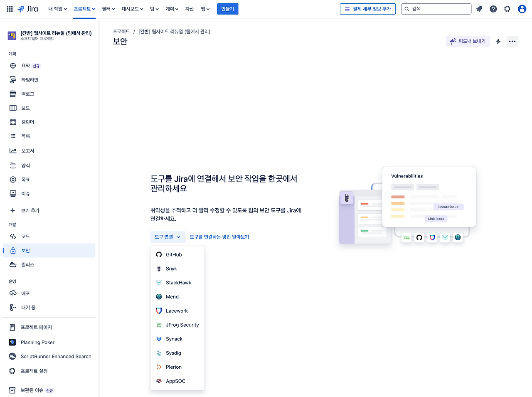Open 배포 in the sidebar

(49, 293)
